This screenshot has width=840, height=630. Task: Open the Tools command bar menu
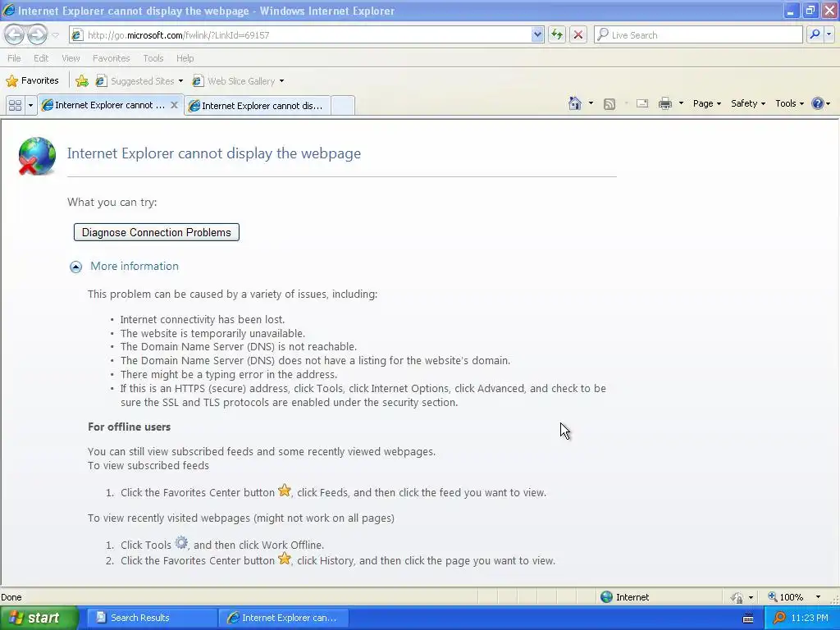[x=789, y=103]
